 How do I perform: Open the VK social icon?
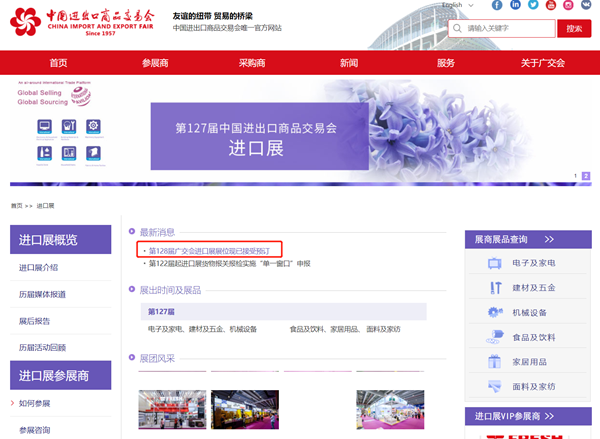point(586,5)
